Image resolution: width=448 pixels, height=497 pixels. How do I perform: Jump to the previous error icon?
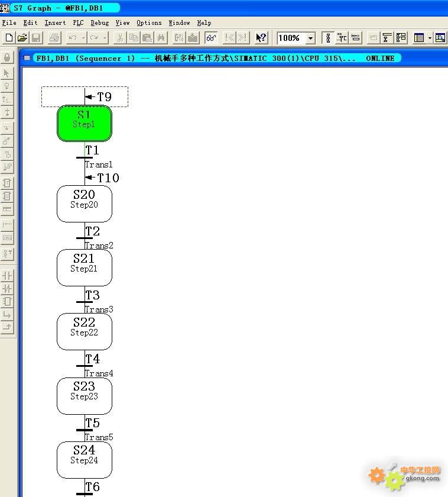[x=229, y=38]
